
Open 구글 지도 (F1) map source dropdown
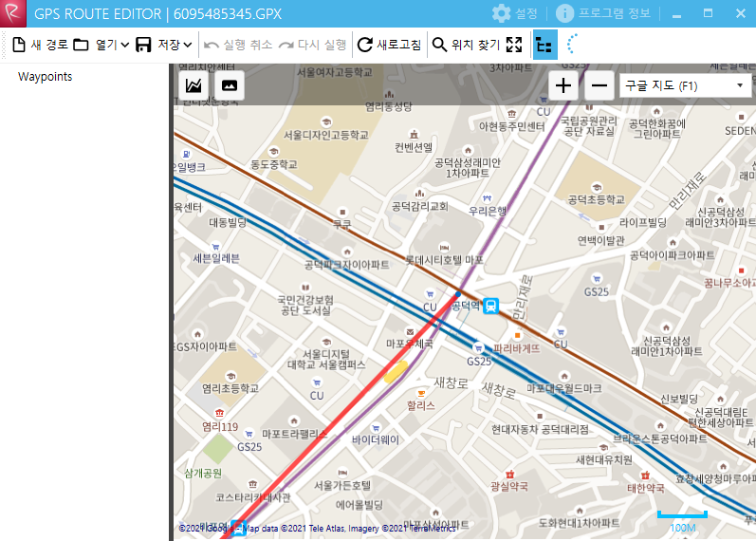click(685, 86)
